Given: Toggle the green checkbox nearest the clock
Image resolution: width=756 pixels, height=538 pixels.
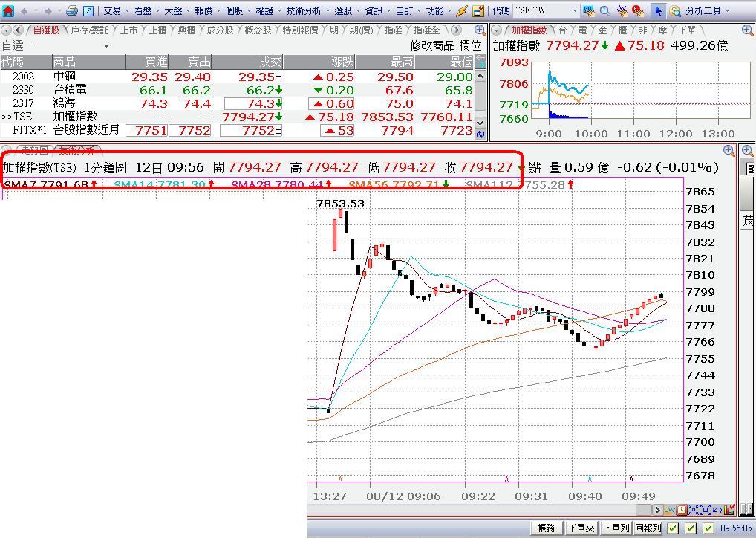Looking at the screenshot, I should tap(708, 528).
